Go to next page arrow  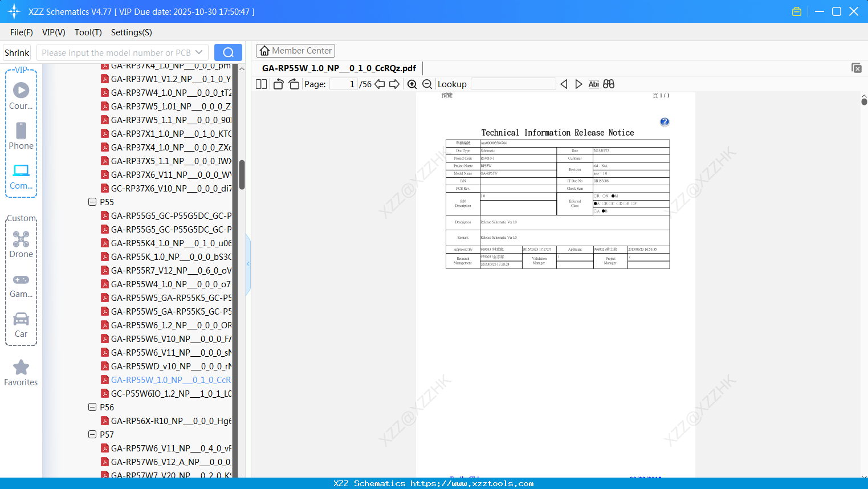(x=394, y=84)
